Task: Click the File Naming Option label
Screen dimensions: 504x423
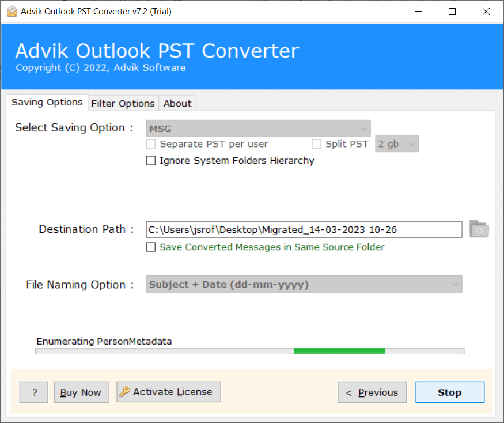Action: (79, 285)
